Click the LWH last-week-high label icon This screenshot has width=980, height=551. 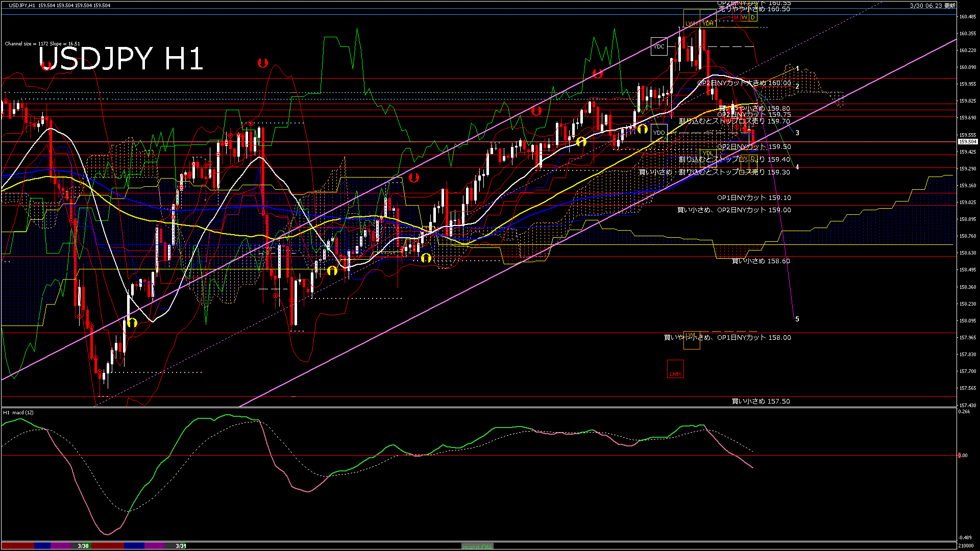tap(691, 24)
